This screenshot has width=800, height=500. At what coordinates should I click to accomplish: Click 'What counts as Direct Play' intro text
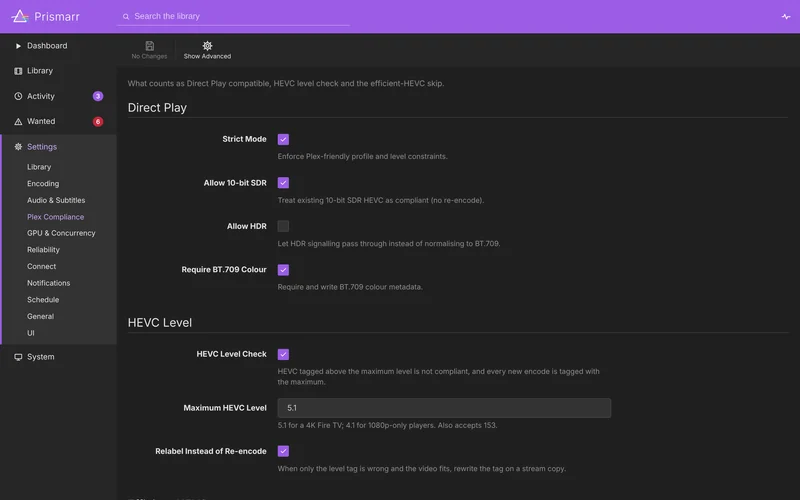click(x=286, y=83)
